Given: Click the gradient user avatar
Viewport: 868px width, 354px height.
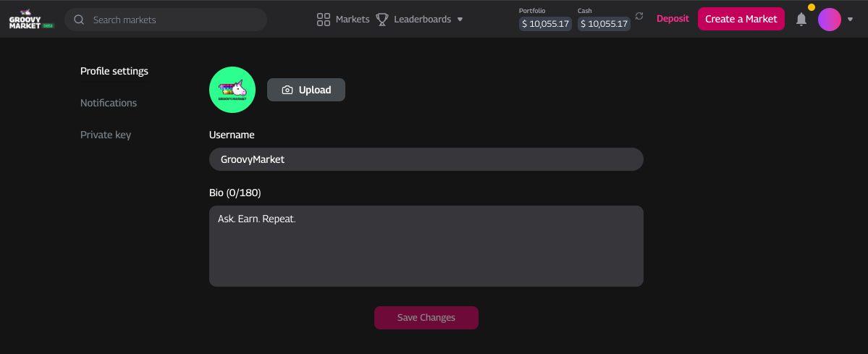Looking at the screenshot, I should coord(830,20).
